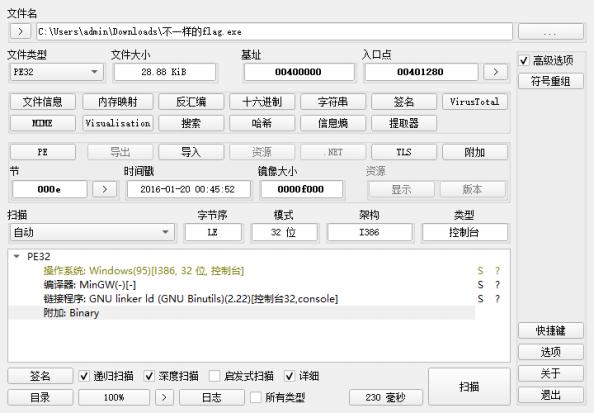Viewport: 594px width, 413px height.
Task: Click the image size 0000f000 field
Action: tap(301, 189)
